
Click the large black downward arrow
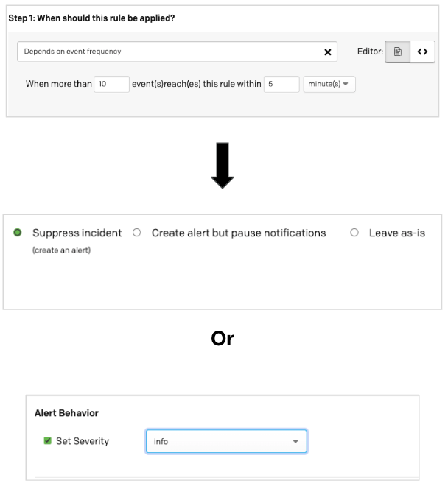tap(223, 166)
